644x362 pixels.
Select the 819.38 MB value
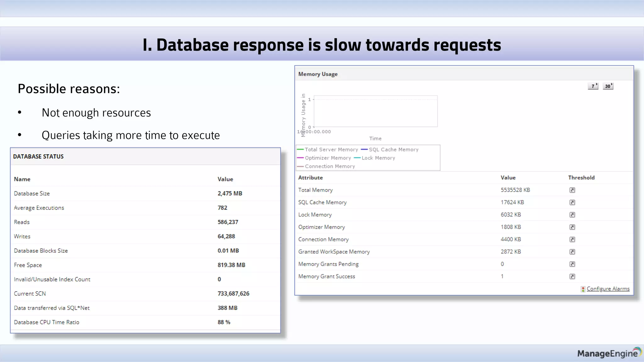(231, 265)
